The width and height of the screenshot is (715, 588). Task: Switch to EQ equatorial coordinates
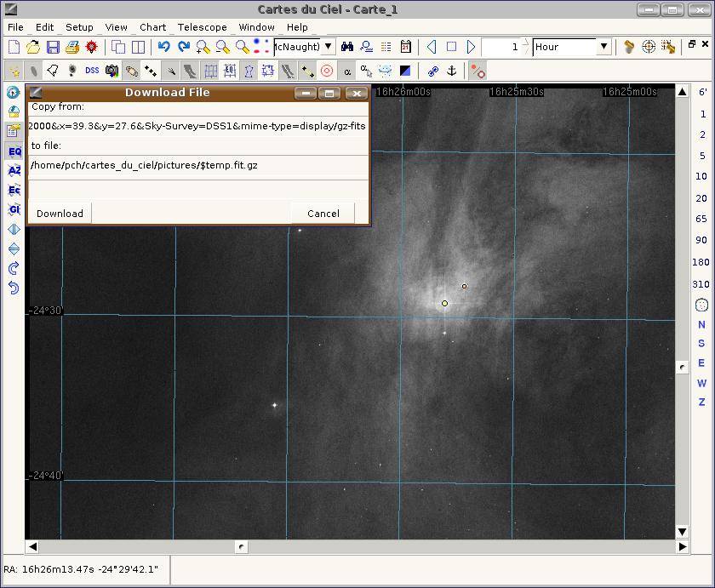[14, 151]
